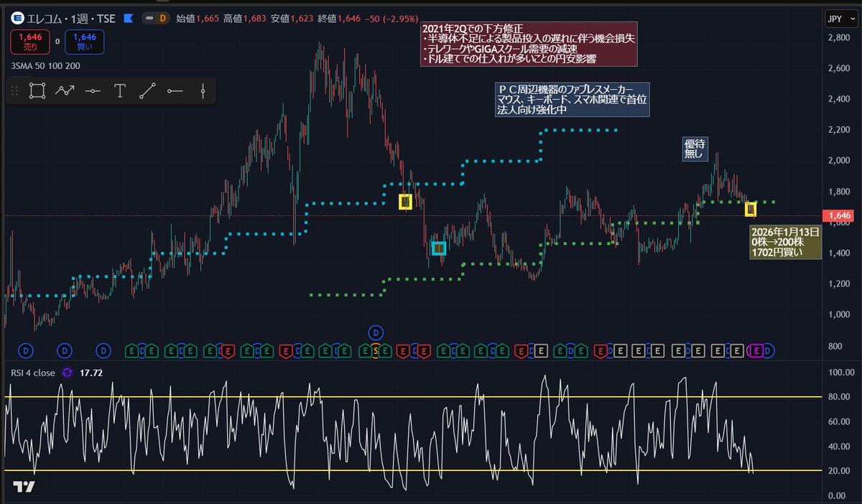The height and width of the screenshot is (504, 862).
Task: Click the RSI value 17.72
Action: [x=91, y=372]
